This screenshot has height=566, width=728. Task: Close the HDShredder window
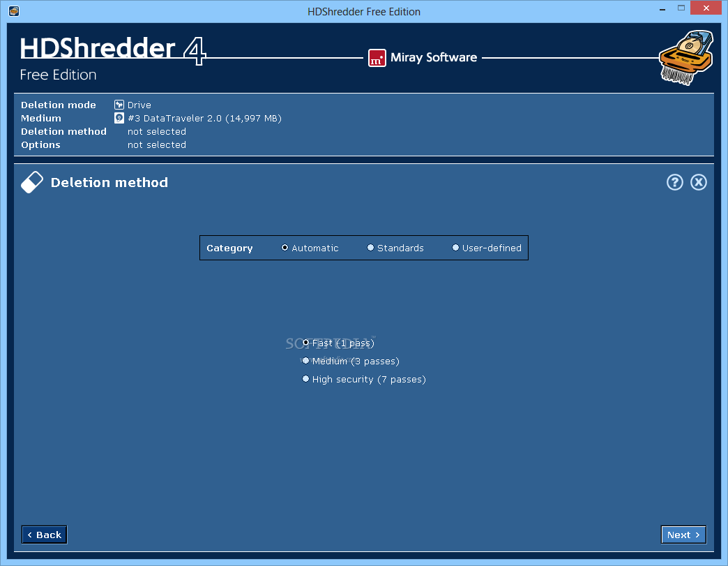tap(706, 8)
